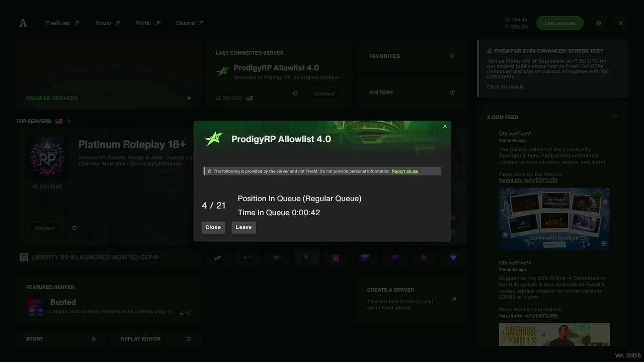
Task: Click the 286.6k stat in top bar
Action: (516, 27)
